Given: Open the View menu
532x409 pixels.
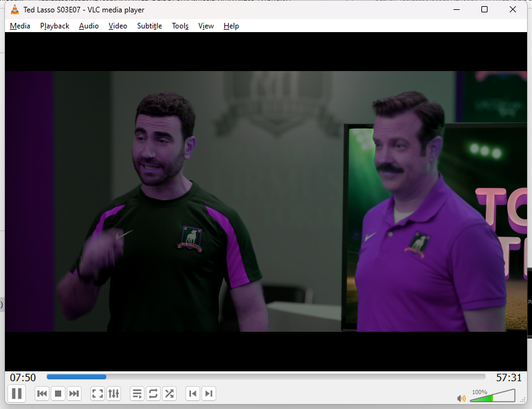Looking at the screenshot, I should pos(206,26).
